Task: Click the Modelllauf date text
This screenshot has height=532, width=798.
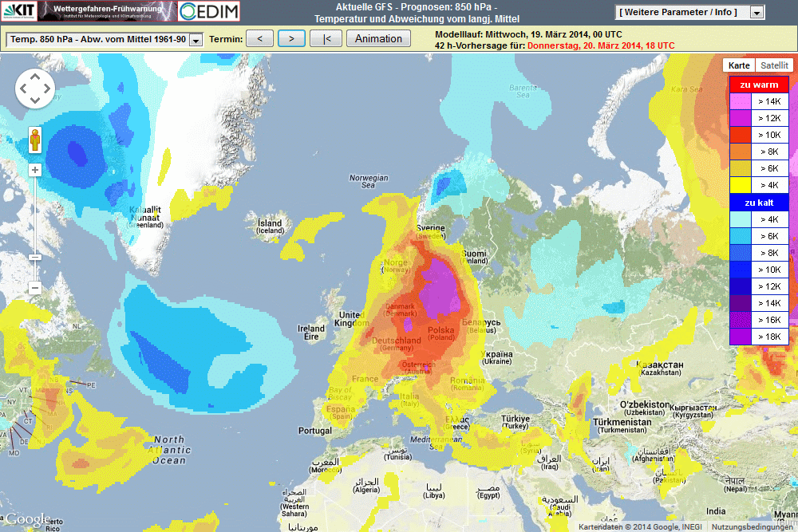Action: 528,34
